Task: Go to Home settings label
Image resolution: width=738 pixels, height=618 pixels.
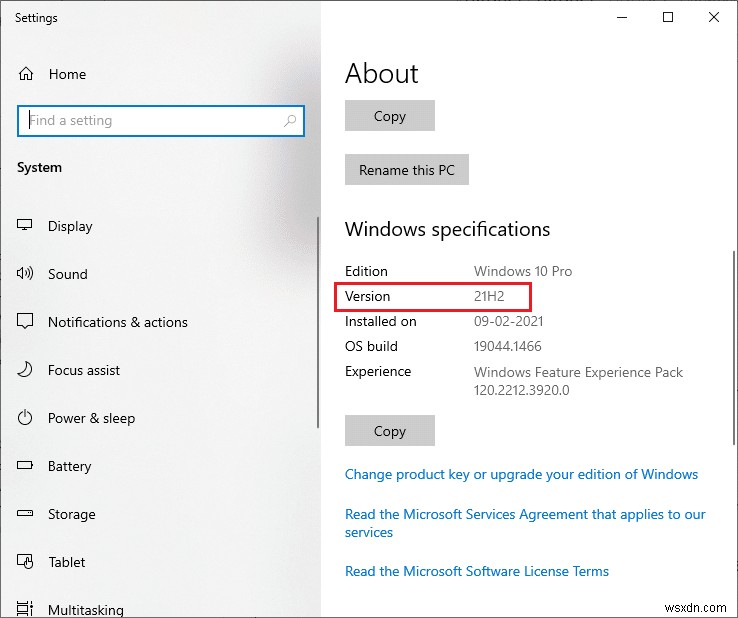Action: click(67, 74)
